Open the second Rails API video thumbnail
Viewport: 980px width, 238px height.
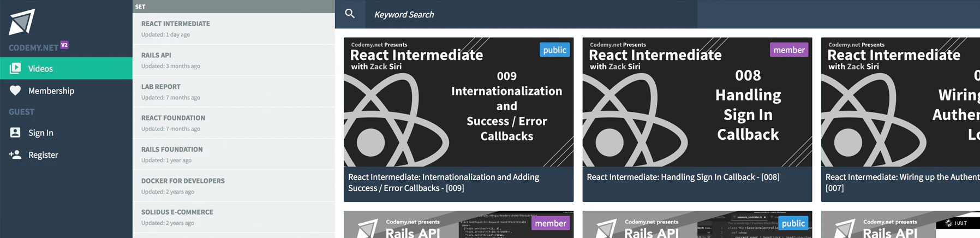point(697,224)
